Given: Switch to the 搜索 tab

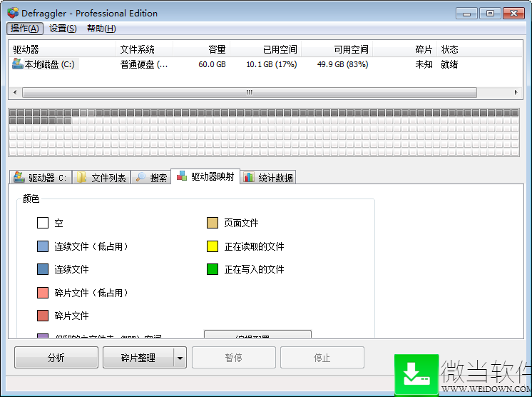Looking at the screenshot, I should (x=151, y=177).
